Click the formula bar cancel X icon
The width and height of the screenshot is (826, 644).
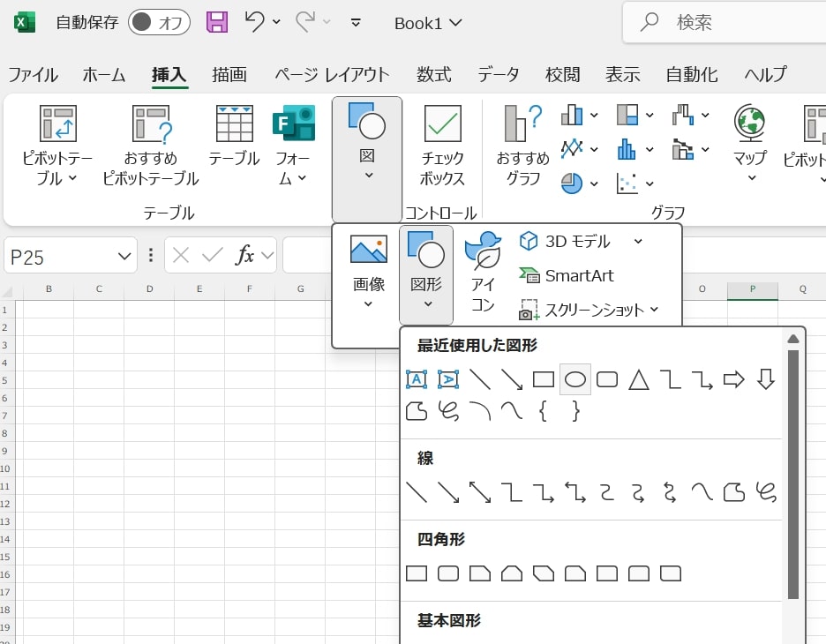[181, 255]
